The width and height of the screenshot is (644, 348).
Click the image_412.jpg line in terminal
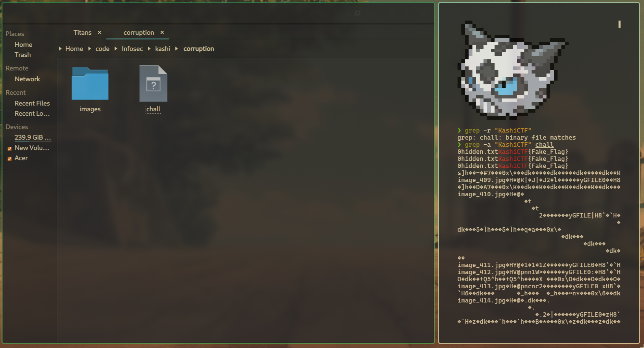click(x=539, y=272)
